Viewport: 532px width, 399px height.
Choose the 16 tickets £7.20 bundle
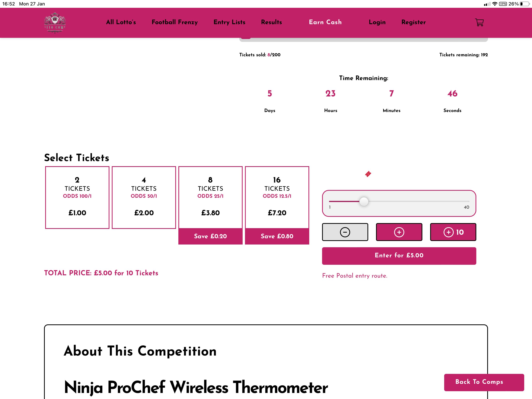coord(277,205)
